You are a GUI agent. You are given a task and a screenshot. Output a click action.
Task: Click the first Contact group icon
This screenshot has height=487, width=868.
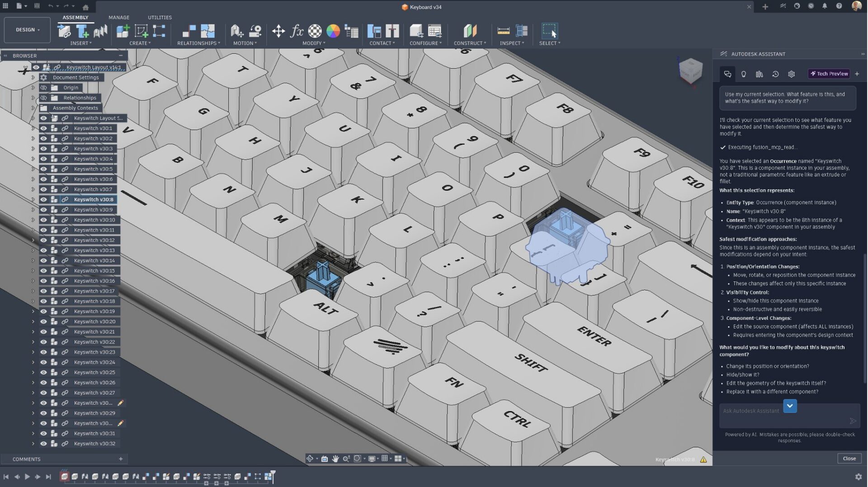point(374,31)
